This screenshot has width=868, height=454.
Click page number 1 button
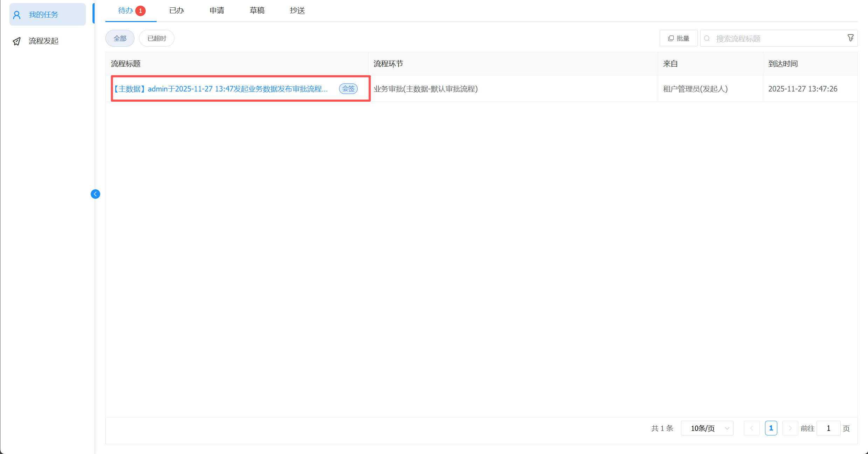[771, 428]
